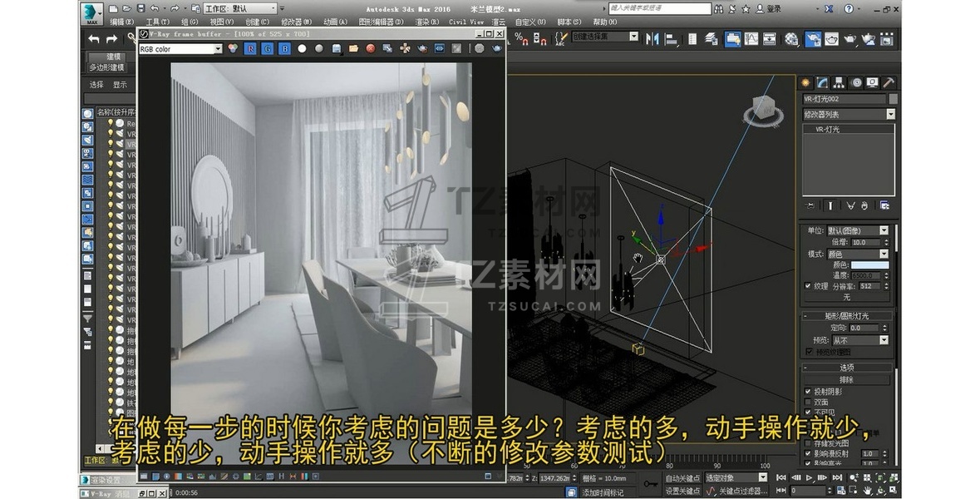The width and height of the screenshot is (980, 499).
Task: Switch to the Hierarchy panel tab
Action: point(839,82)
